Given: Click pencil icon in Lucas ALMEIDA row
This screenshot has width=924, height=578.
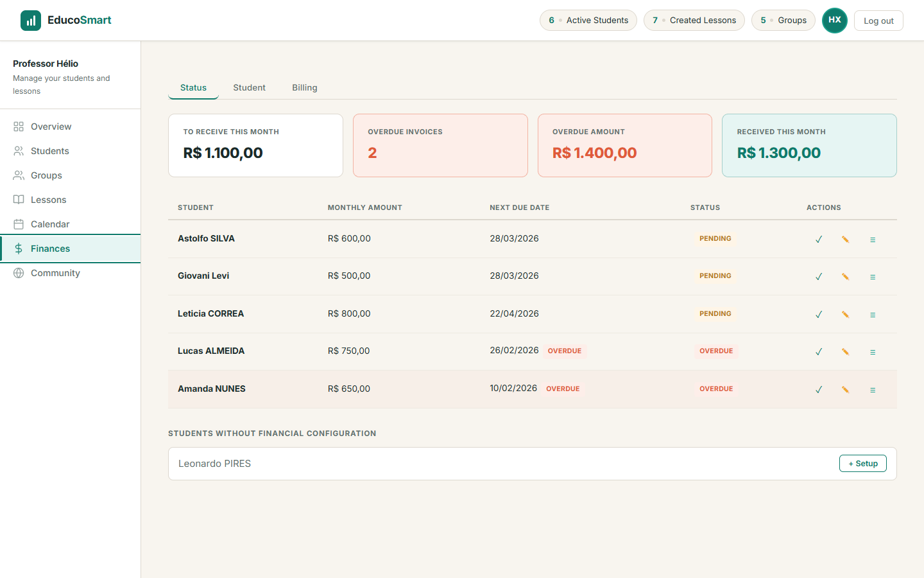Looking at the screenshot, I should point(846,352).
